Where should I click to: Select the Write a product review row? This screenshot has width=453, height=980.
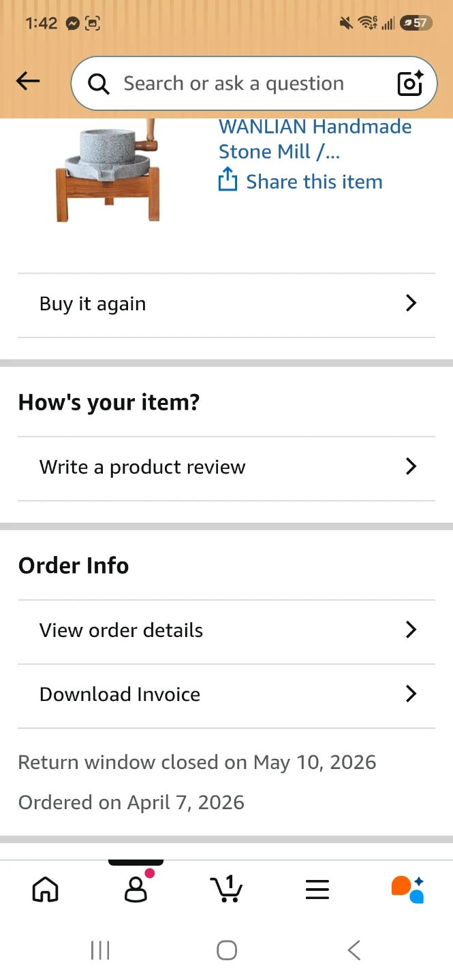point(226,468)
